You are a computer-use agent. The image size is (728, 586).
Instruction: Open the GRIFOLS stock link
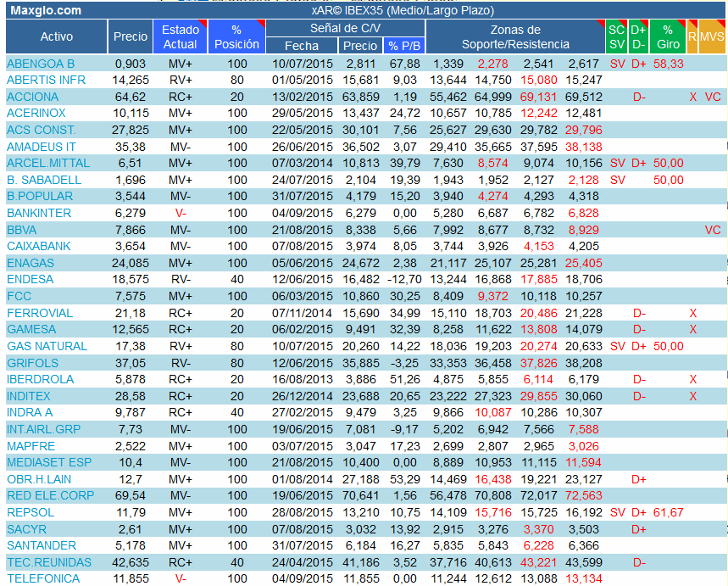click(32, 363)
